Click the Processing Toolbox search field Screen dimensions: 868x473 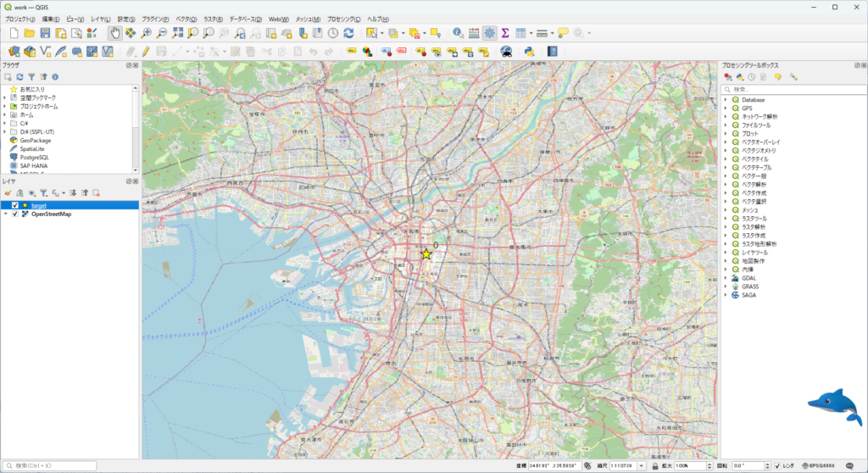pyautogui.click(x=793, y=89)
